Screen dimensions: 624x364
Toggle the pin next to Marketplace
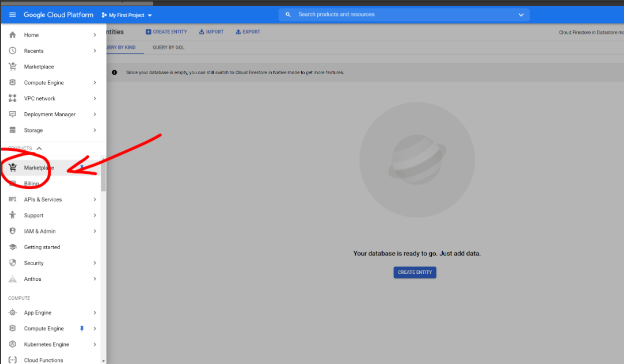point(82,167)
